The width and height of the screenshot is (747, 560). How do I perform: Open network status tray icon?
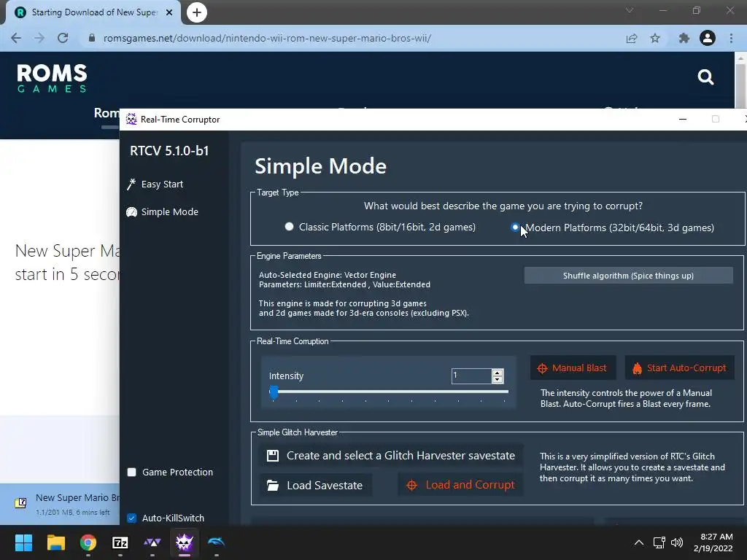pos(659,542)
